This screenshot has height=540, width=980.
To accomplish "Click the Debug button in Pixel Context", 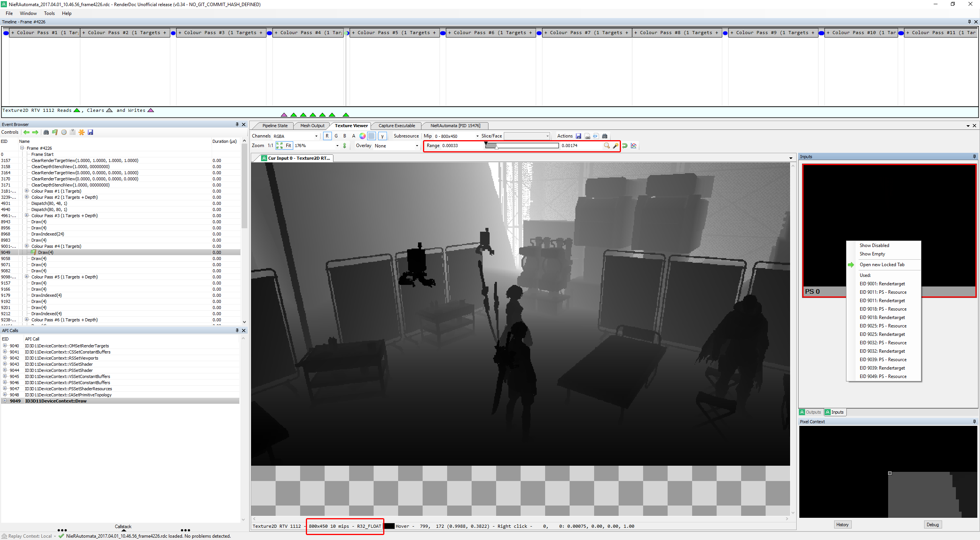I will tap(932, 525).
